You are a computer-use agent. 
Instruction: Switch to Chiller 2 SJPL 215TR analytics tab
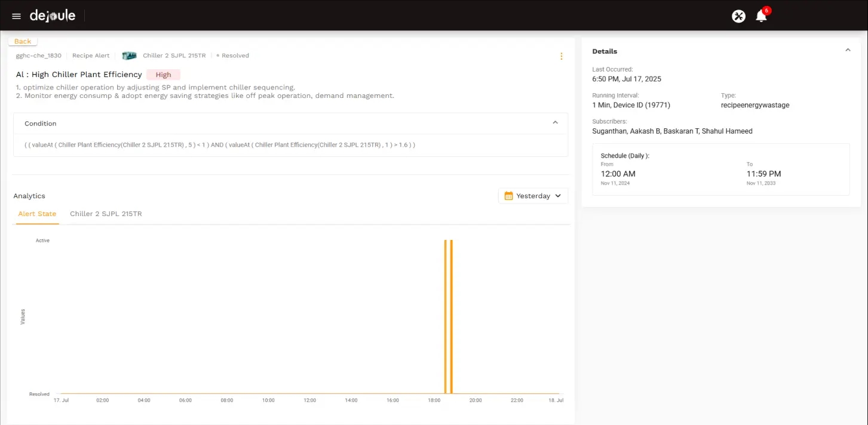click(x=106, y=214)
